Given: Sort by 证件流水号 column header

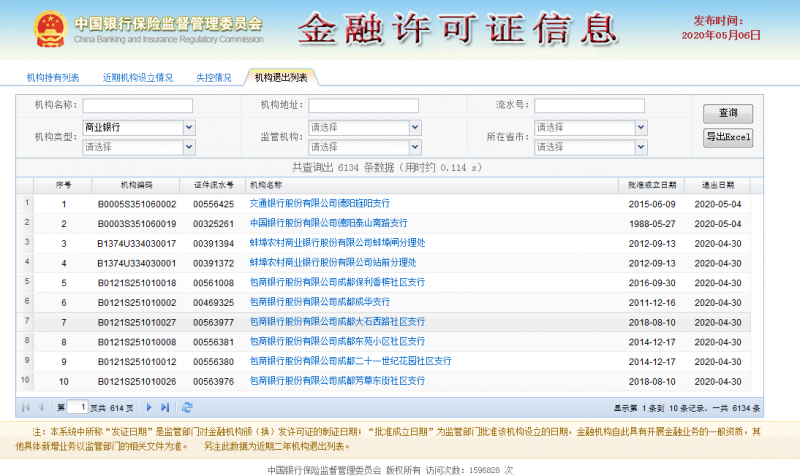Looking at the screenshot, I should pos(213,185).
